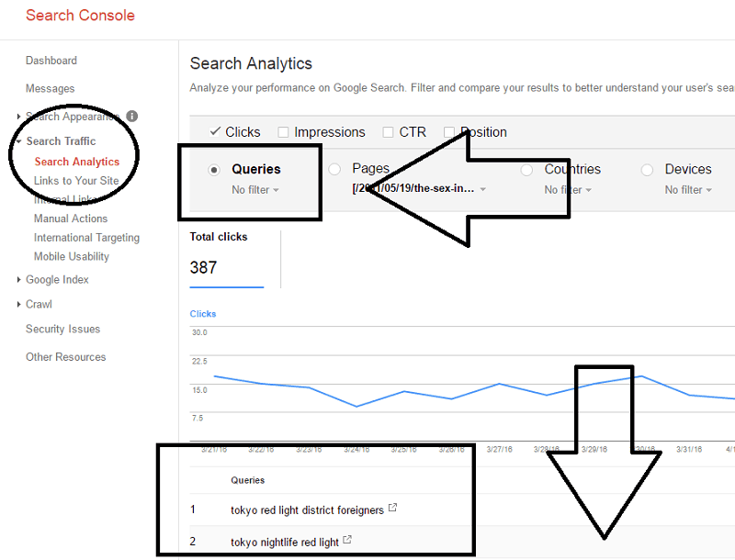Select the Queries radio button
The image size is (735, 560).
pos(214,170)
